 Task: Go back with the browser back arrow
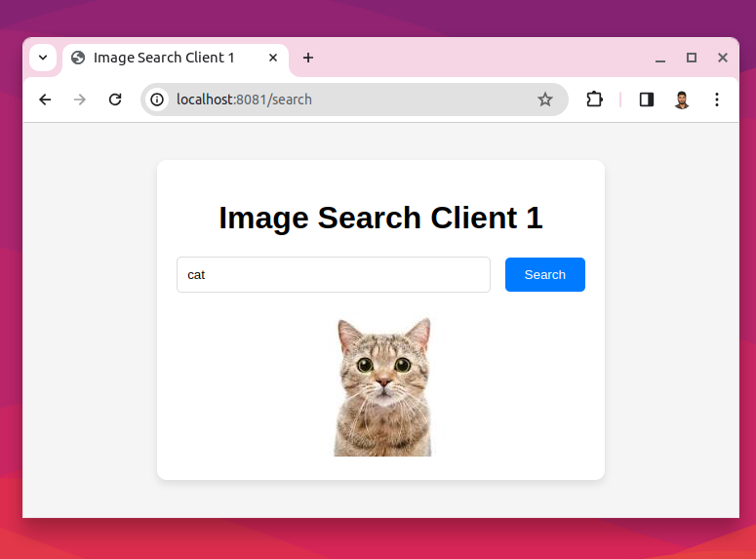coord(45,100)
